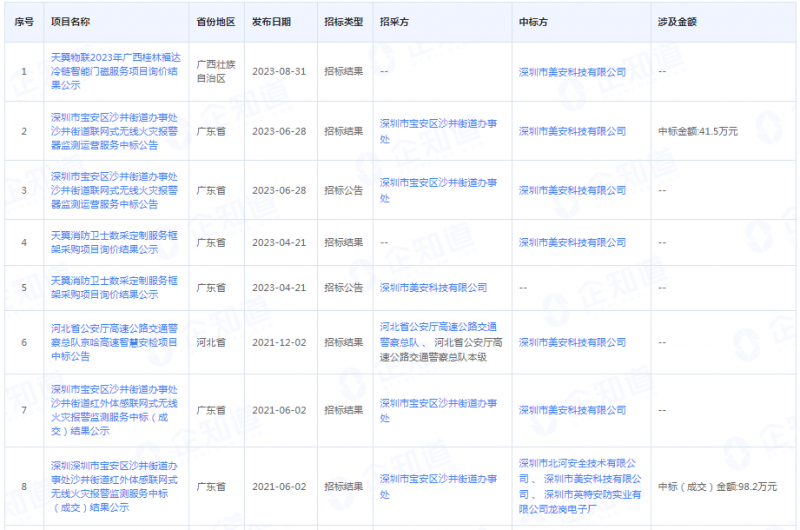800x530 pixels.
Task: Click 深圳市北河安全技术有限公司 winner in row 8
Action: coord(578,463)
